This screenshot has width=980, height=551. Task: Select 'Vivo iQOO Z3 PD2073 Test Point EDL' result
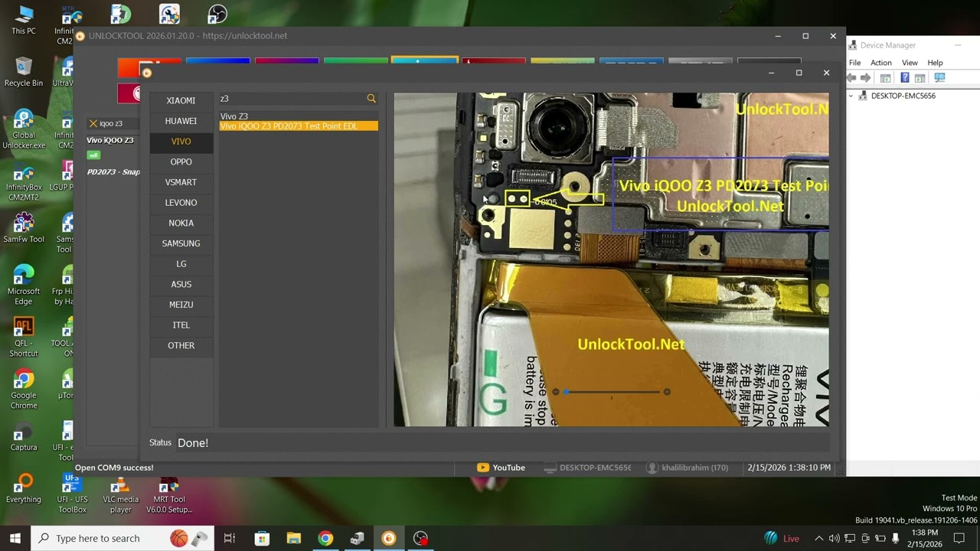299,126
